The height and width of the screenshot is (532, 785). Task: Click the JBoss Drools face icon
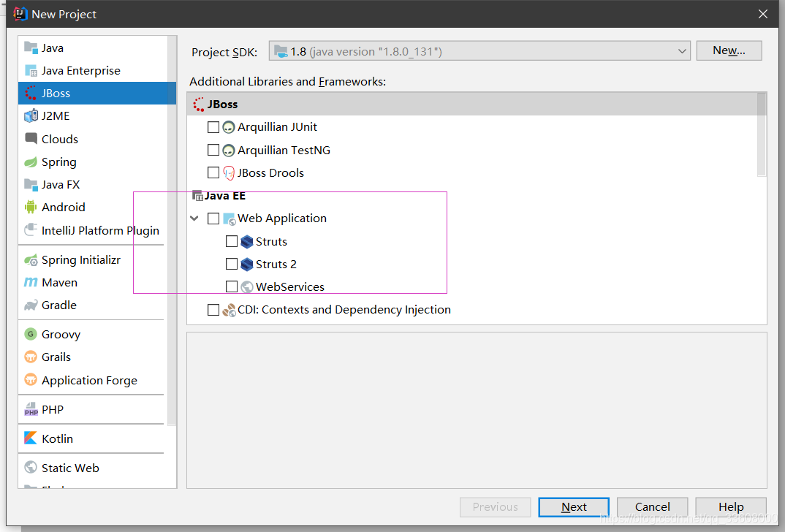[x=229, y=173]
